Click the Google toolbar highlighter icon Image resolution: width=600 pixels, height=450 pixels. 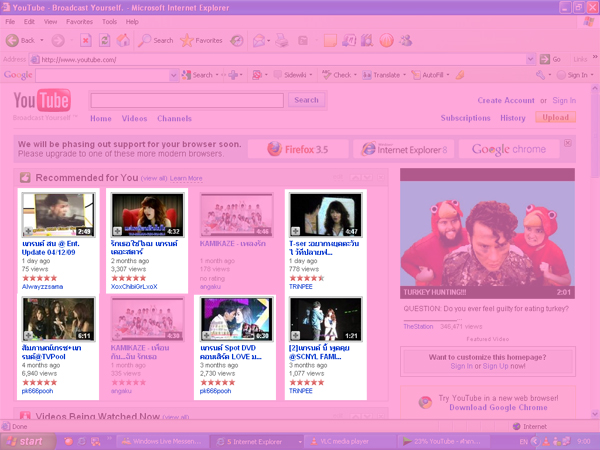coord(460,75)
